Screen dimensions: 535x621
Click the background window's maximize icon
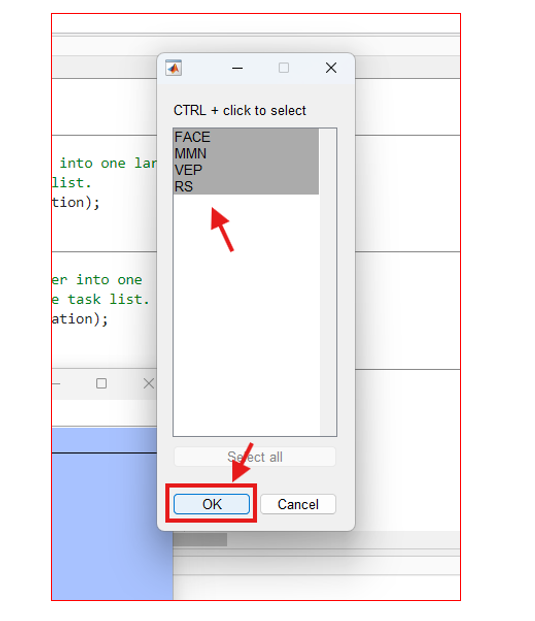click(101, 383)
